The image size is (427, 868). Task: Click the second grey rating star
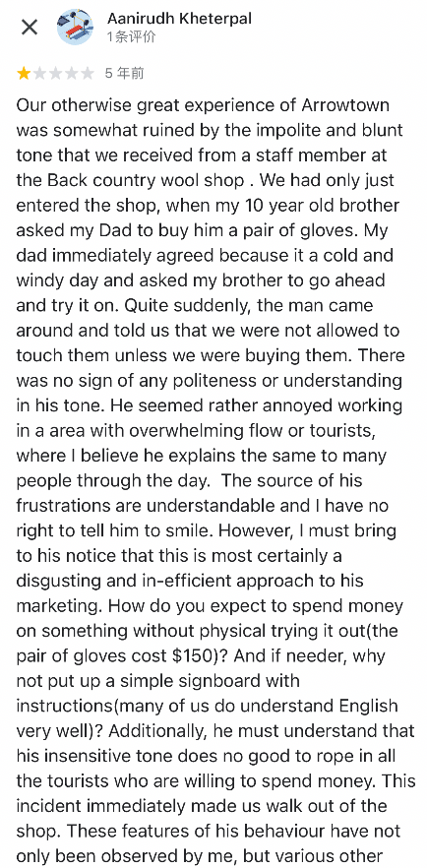39,73
